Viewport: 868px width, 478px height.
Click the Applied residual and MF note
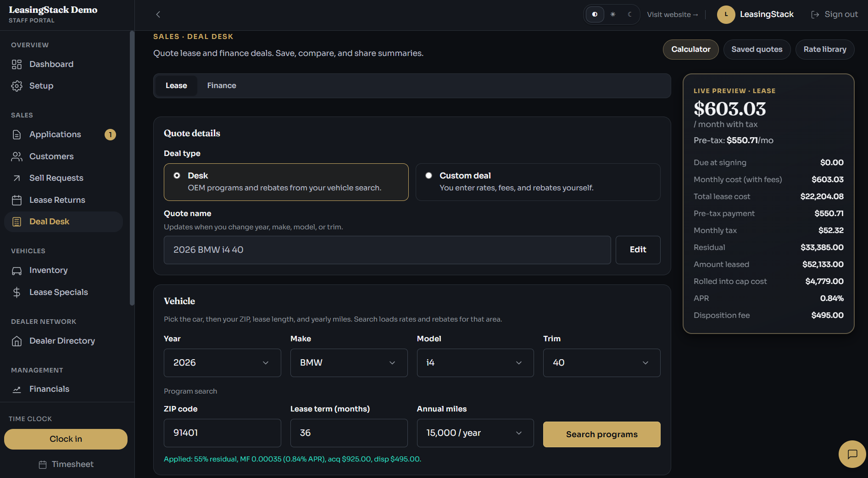click(292, 459)
